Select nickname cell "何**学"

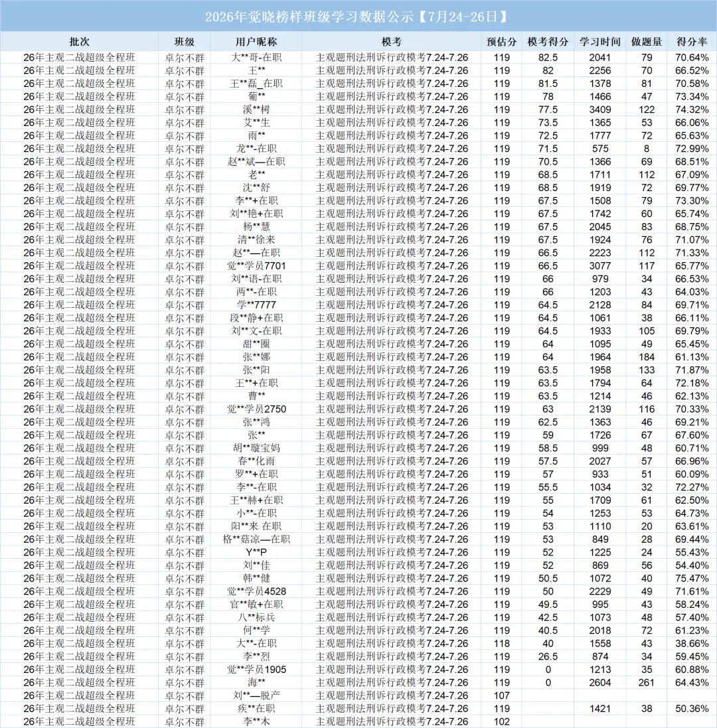pyautogui.click(x=256, y=630)
